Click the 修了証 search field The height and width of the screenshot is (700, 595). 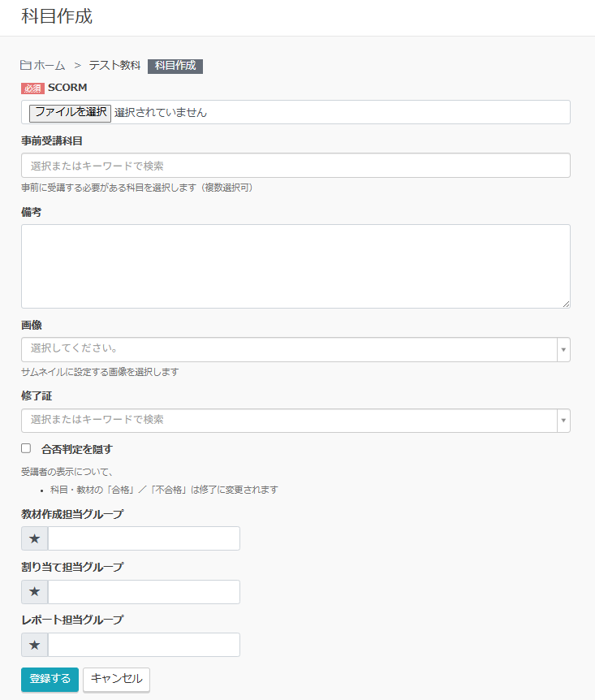pyautogui.click(x=288, y=421)
